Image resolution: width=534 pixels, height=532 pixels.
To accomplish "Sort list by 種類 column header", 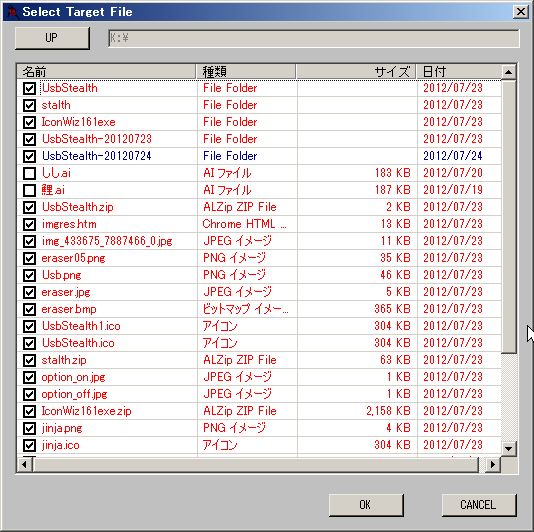I will pos(246,72).
